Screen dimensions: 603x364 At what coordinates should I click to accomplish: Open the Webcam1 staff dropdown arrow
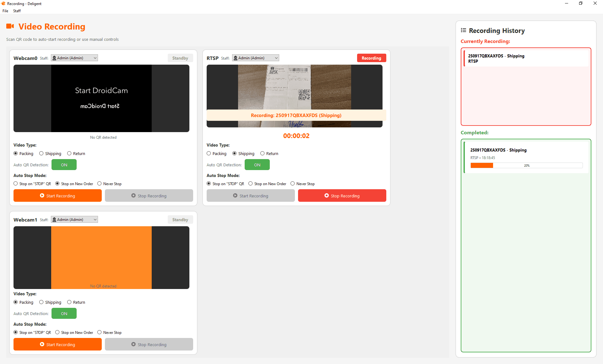coord(95,220)
